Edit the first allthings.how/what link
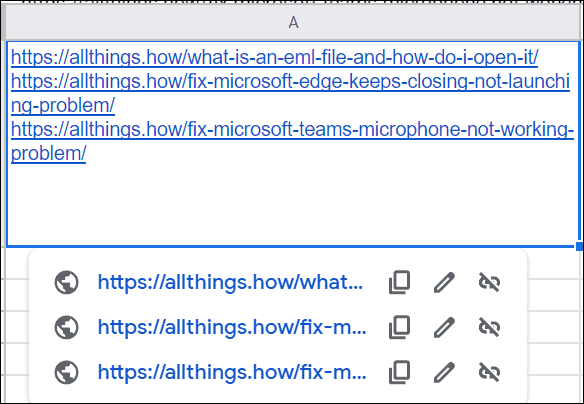 tap(444, 282)
